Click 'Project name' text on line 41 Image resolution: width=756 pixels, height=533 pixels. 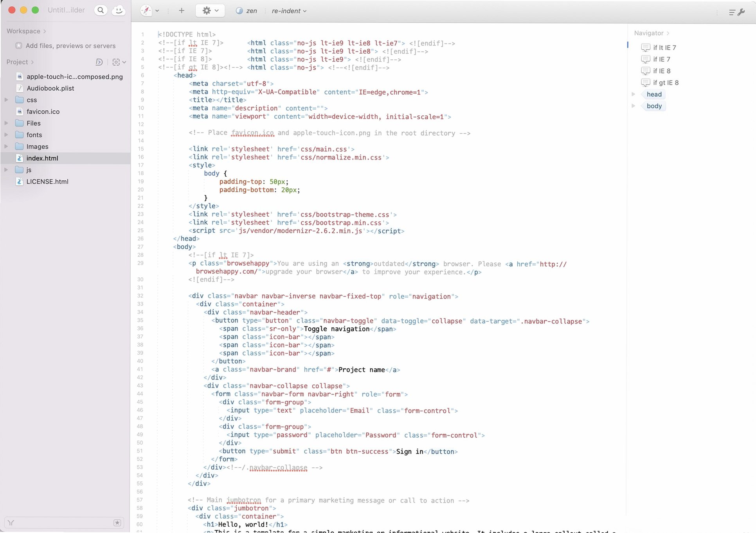(x=362, y=370)
